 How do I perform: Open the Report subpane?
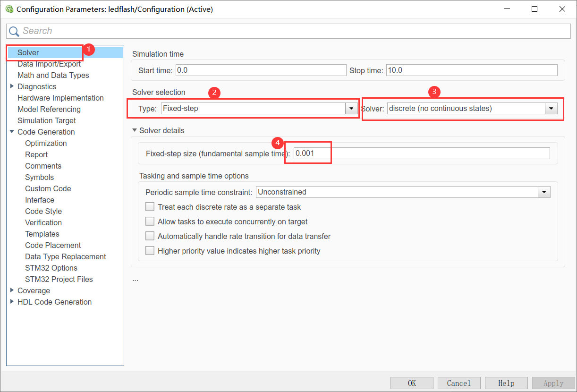pos(36,154)
